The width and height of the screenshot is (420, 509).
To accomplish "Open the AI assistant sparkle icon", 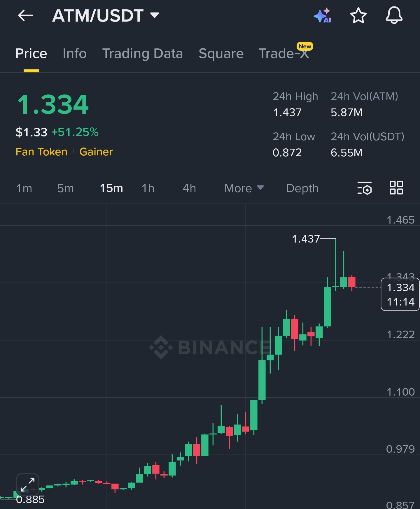I will pyautogui.click(x=323, y=15).
